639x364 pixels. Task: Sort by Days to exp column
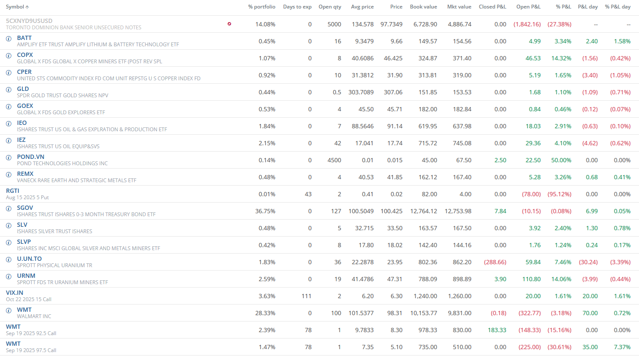click(x=297, y=7)
